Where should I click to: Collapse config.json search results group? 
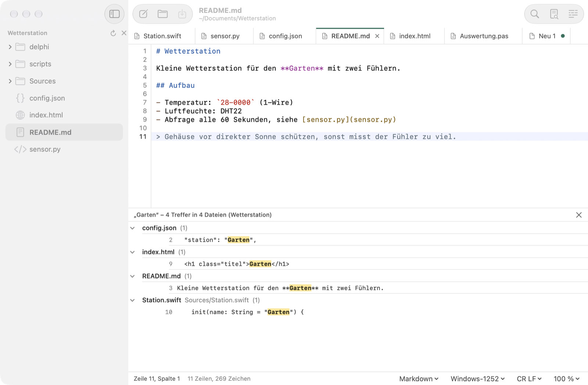coord(133,228)
